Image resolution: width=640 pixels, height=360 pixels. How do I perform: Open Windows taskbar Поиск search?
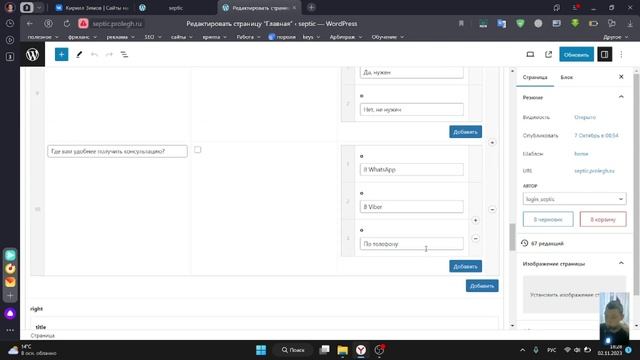pyautogui.click(x=293, y=350)
